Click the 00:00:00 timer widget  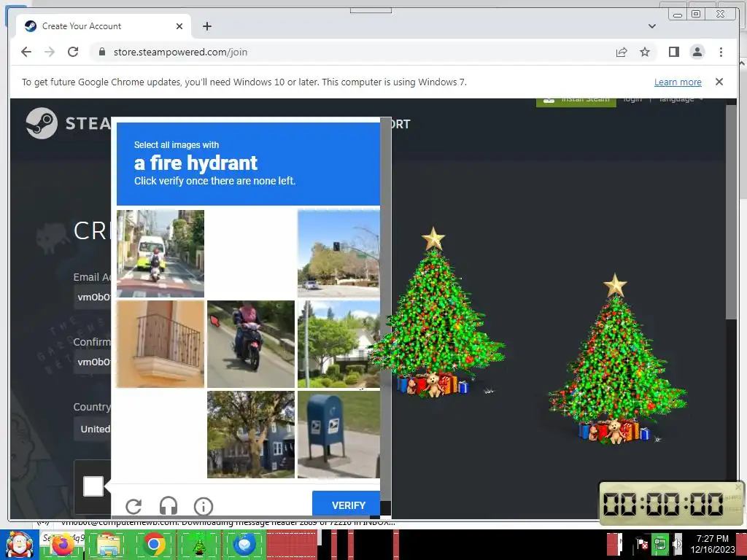(671, 503)
